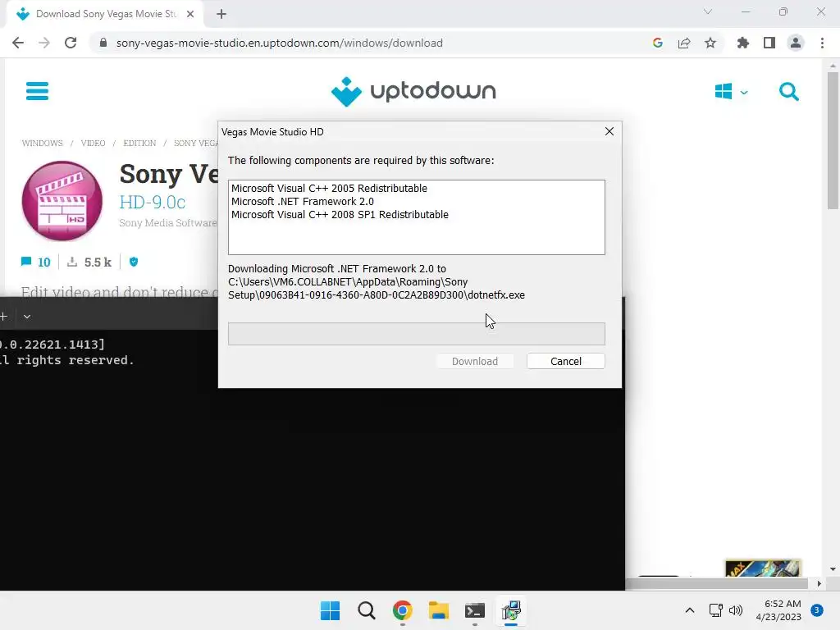Viewport: 840px width, 630px height.
Task: Click the page scrollbar down arrow
Action: coord(833,569)
